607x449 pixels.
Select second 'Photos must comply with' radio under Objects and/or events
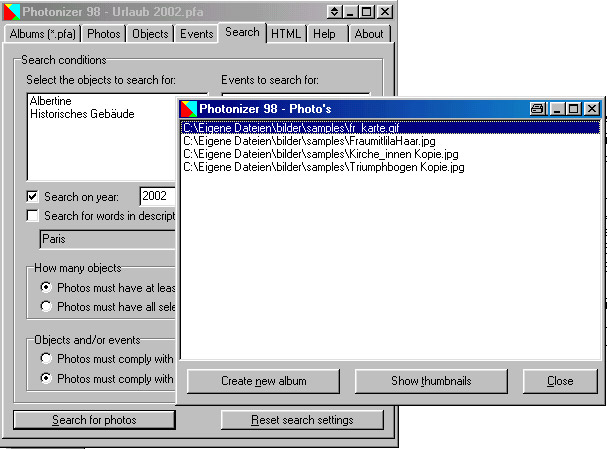[46, 378]
